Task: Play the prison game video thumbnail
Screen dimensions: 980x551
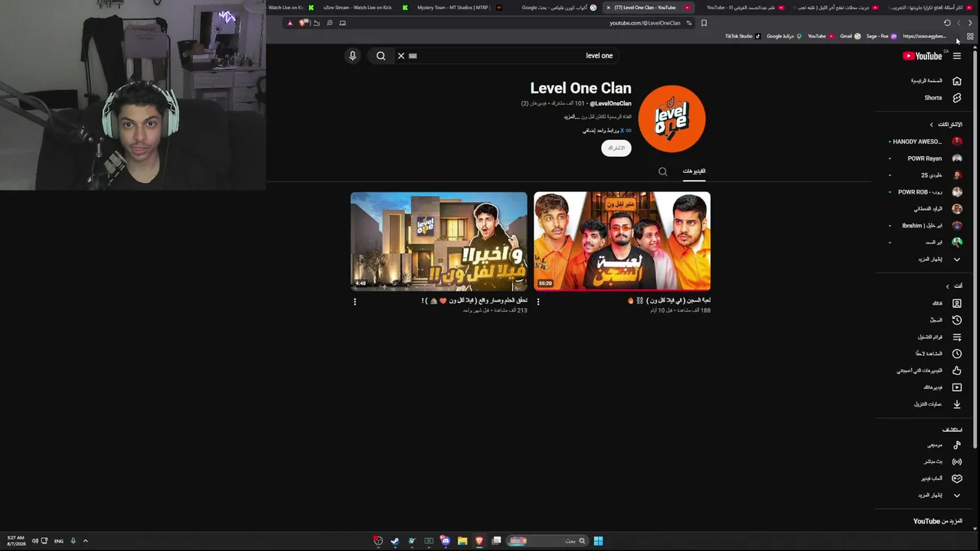Action: tap(622, 241)
